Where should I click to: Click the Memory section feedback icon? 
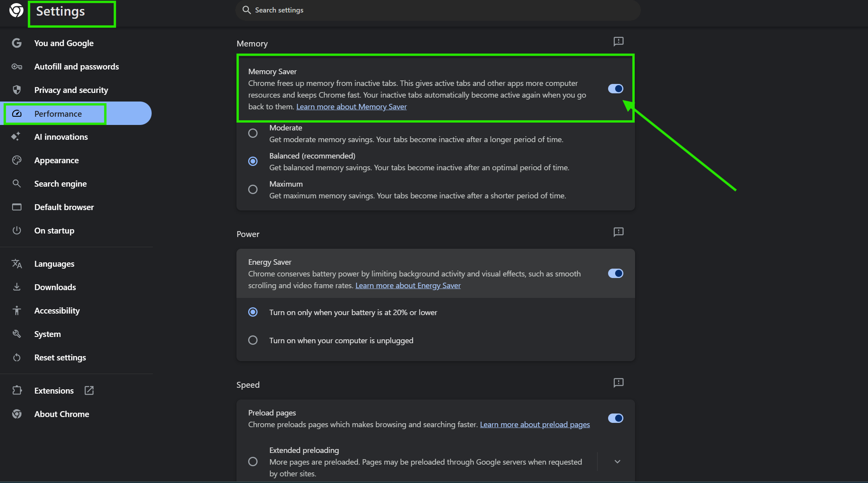click(618, 41)
